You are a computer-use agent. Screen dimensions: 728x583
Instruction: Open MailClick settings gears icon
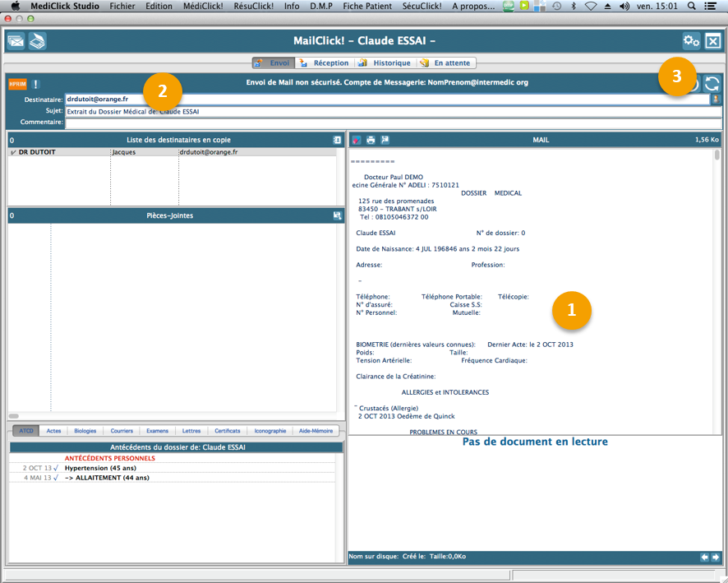[691, 41]
